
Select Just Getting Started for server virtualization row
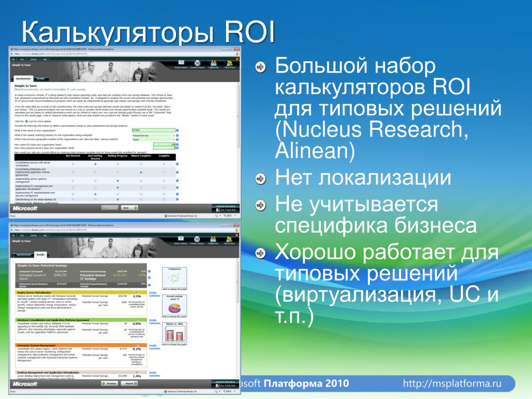(x=96, y=164)
